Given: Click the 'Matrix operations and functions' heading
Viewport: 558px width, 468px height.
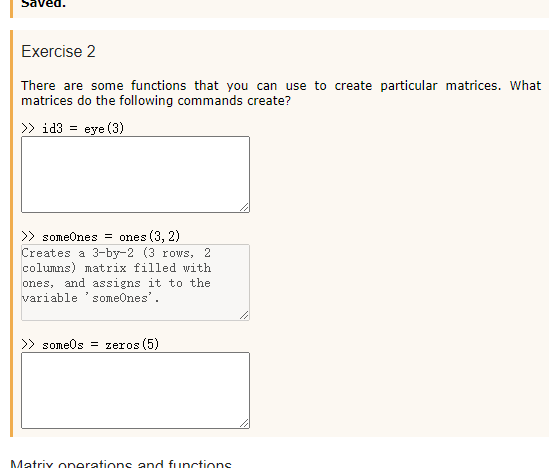Looking at the screenshot, I should click(121, 463).
